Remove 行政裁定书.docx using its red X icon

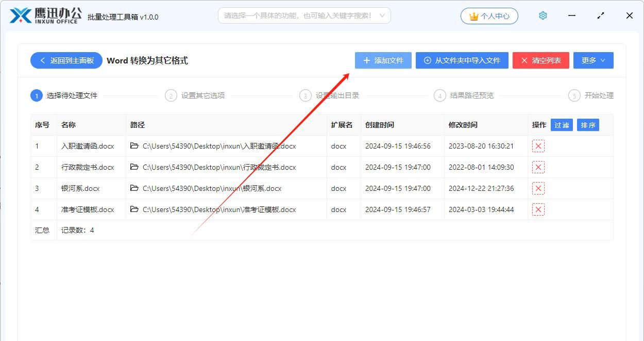tap(538, 167)
